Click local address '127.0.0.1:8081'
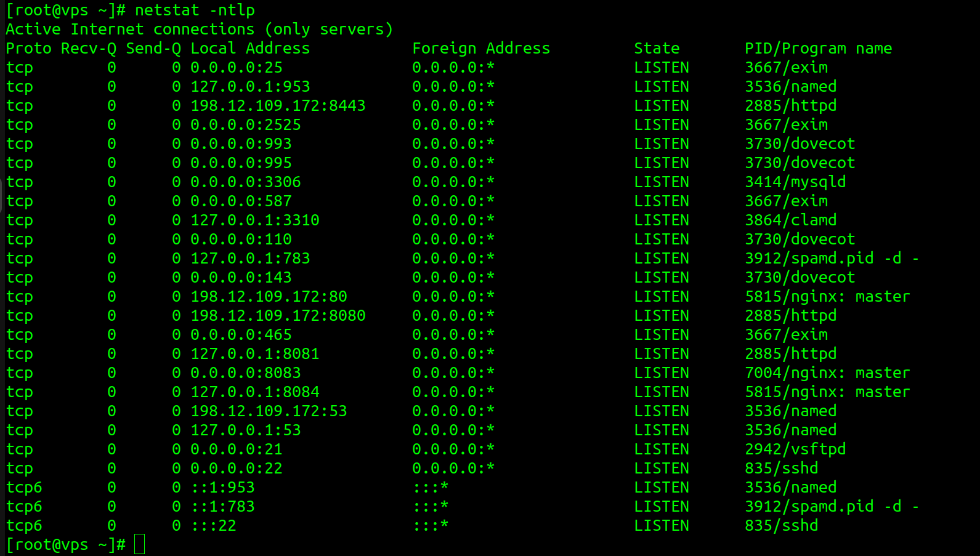The image size is (980, 556). point(255,354)
